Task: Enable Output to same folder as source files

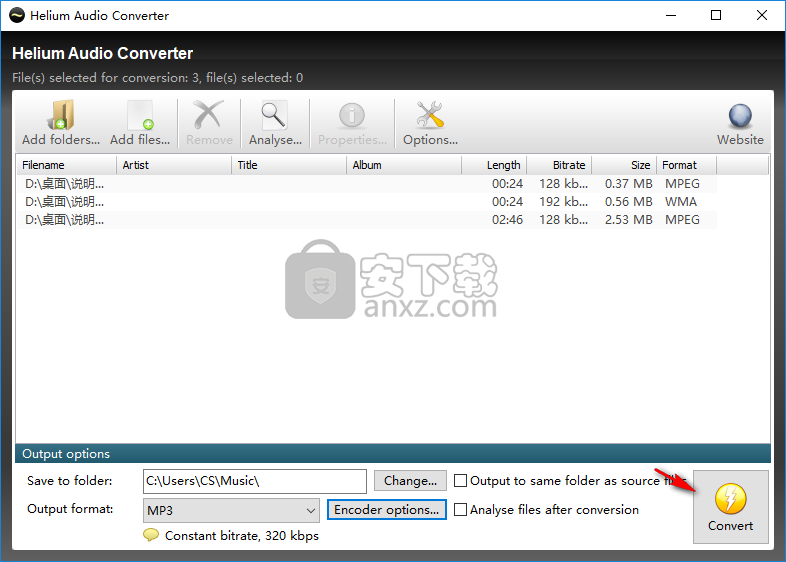Action: pos(460,480)
